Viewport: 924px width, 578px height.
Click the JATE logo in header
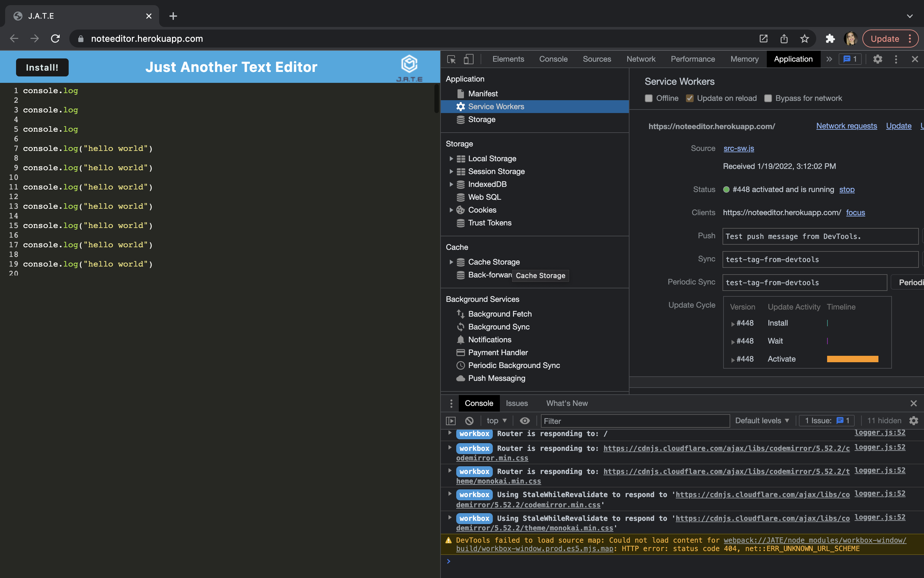click(x=409, y=68)
